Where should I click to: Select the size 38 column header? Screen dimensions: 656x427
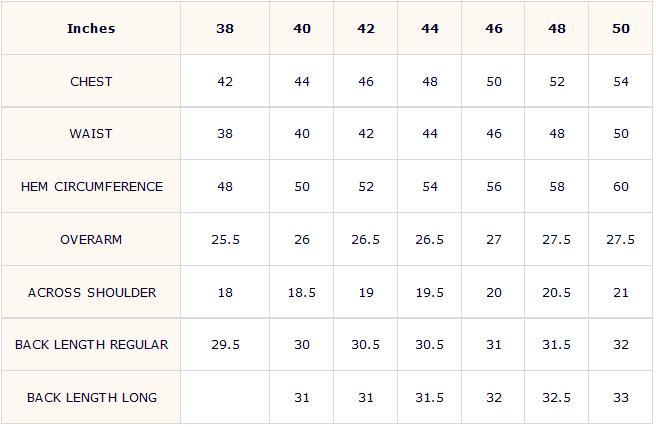pos(225,28)
